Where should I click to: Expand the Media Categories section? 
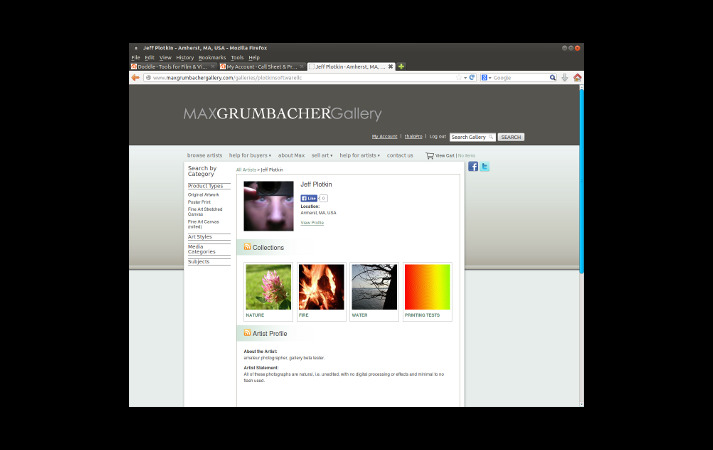(201, 248)
